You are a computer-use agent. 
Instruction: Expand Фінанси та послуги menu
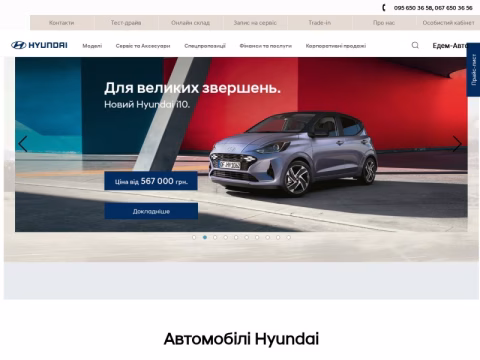[266, 46]
